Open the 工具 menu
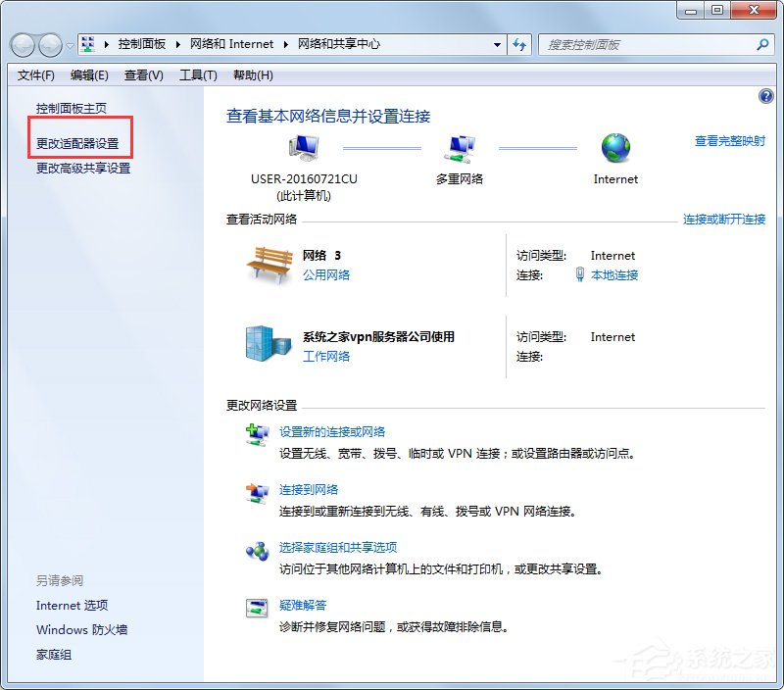784x690 pixels. coord(198,74)
